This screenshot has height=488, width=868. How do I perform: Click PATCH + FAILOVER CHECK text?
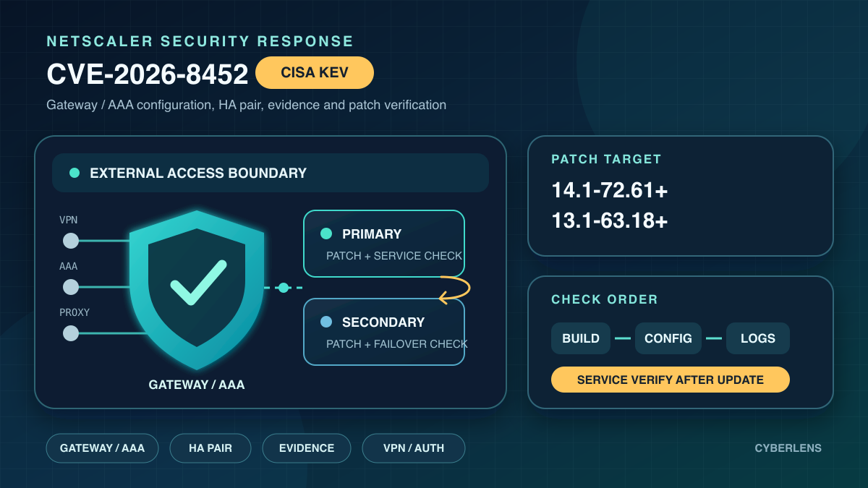tap(397, 344)
